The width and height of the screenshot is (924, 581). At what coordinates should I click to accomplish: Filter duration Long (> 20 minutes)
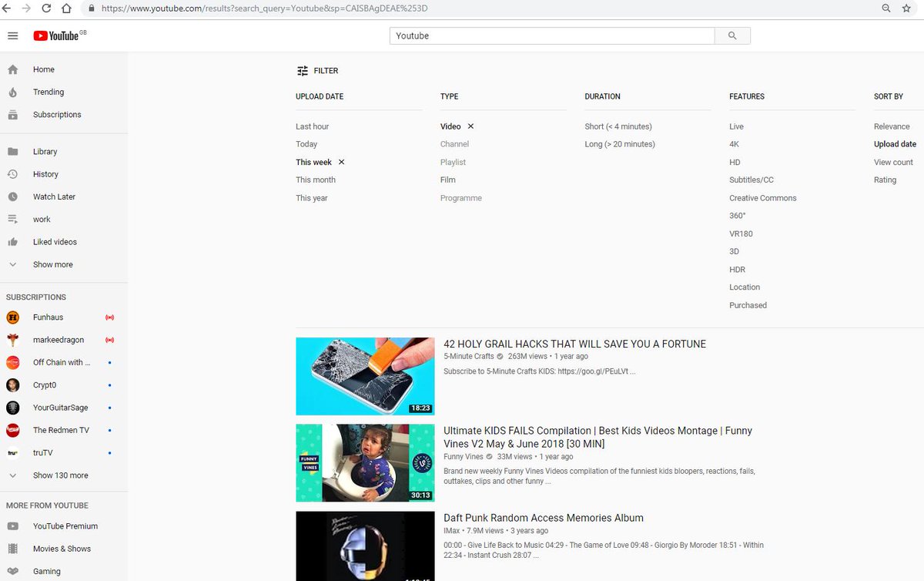tap(620, 144)
